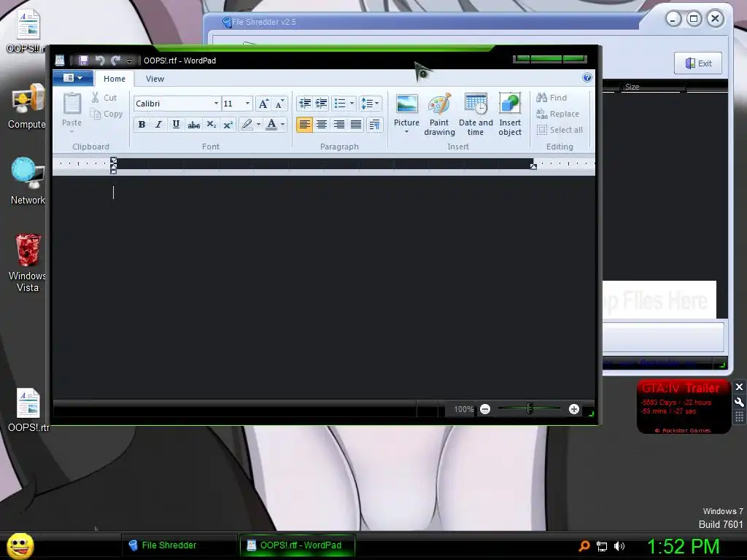Expand the highlight color dropdown arrow
747x560 pixels.
[259, 124]
